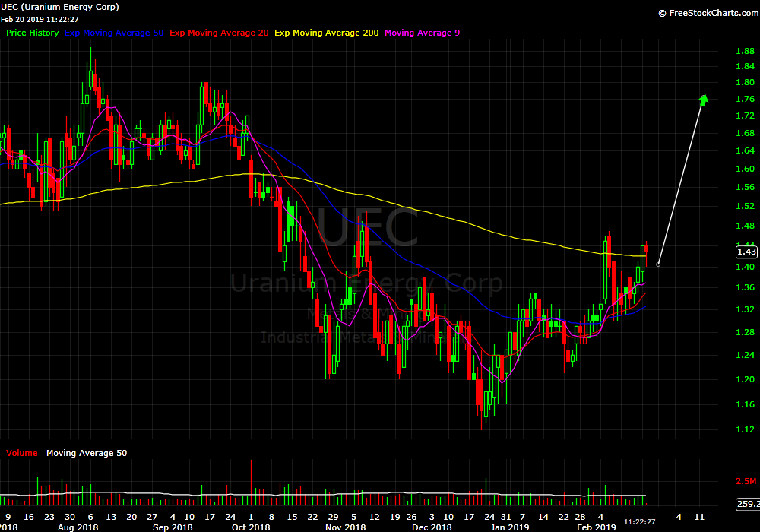760x532 pixels.
Task: Click the Volume indicator label
Action: (22, 453)
